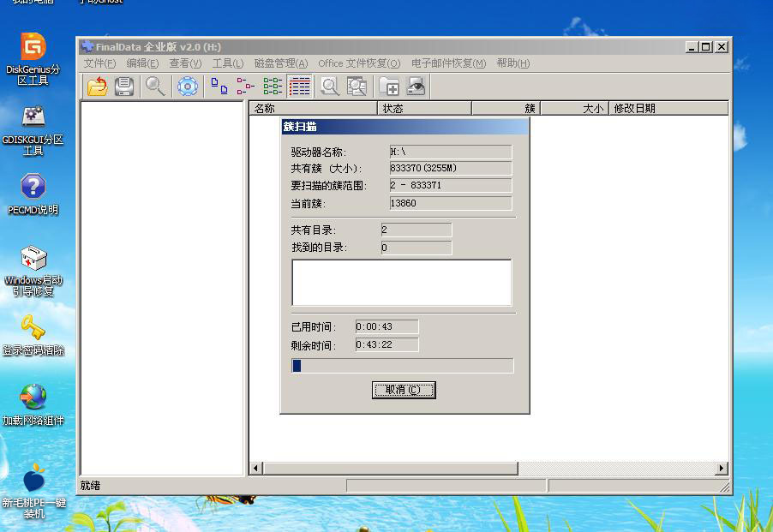Click the range field 2 - 833371
Viewport: 773px width, 532px height.
(x=451, y=185)
